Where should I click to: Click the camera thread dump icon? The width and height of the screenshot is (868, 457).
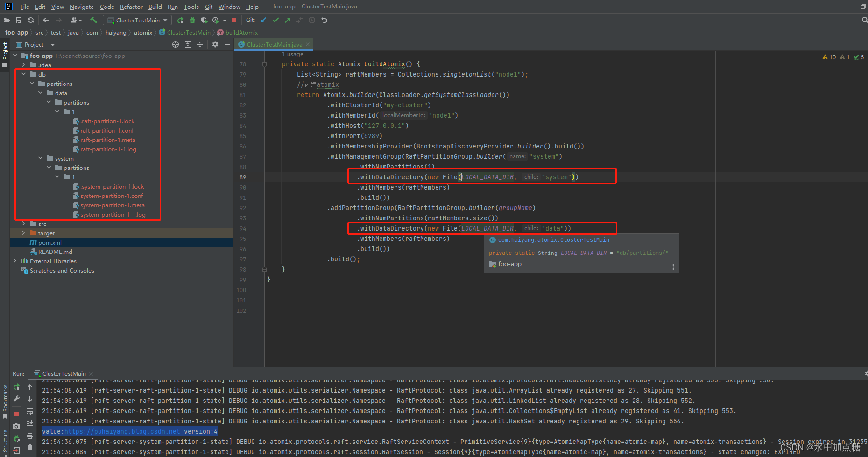pos(16,426)
